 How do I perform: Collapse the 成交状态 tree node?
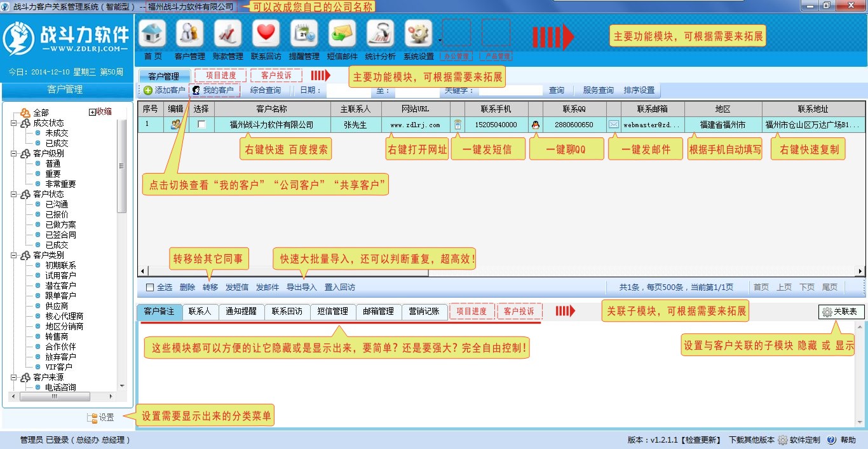pyautogui.click(x=13, y=123)
